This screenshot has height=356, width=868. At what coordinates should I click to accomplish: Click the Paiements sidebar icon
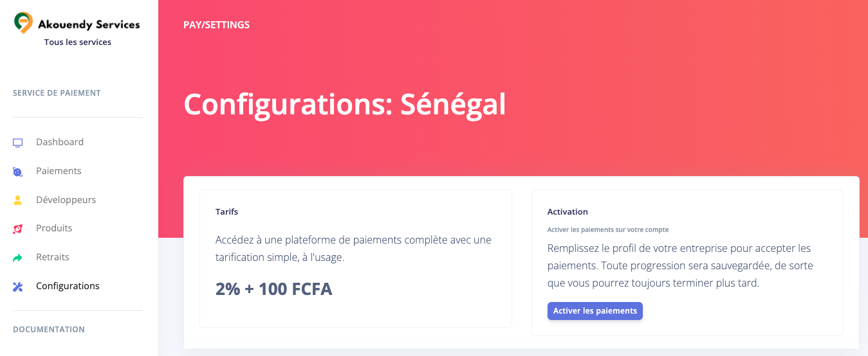(18, 172)
